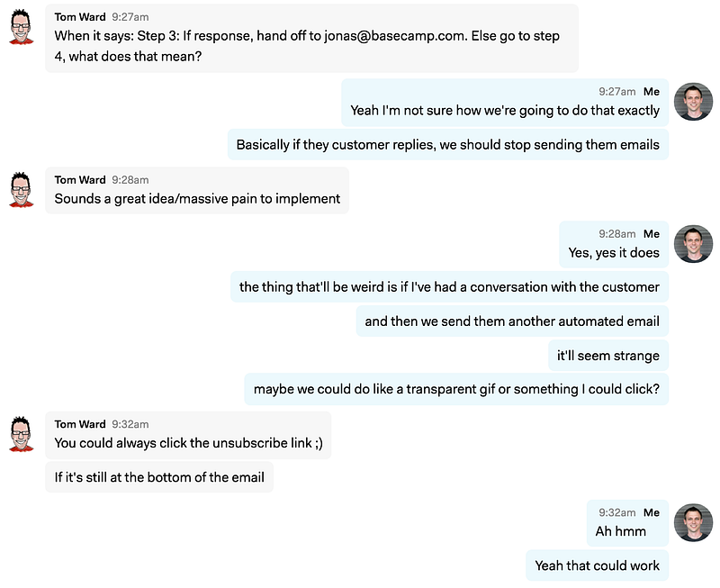Click the 9:28am timestamp next to Tom Ward
The image size is (720, 588).
tap(130, 179)
